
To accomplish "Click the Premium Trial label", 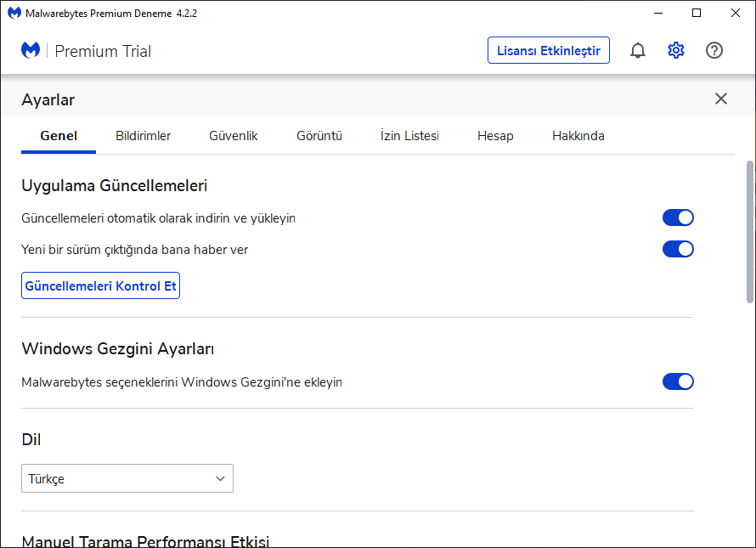I will (x=103, y=51).
